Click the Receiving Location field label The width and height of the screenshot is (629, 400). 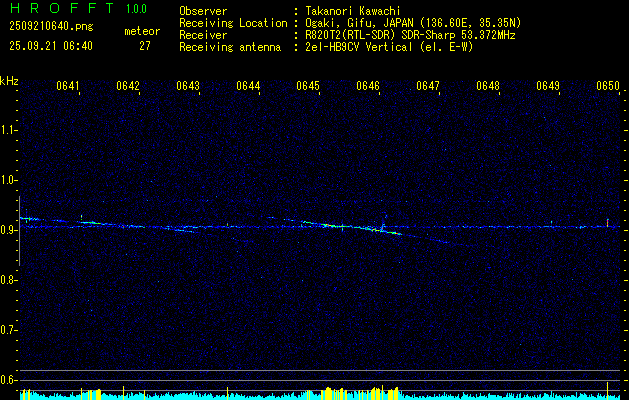(233, 23)
